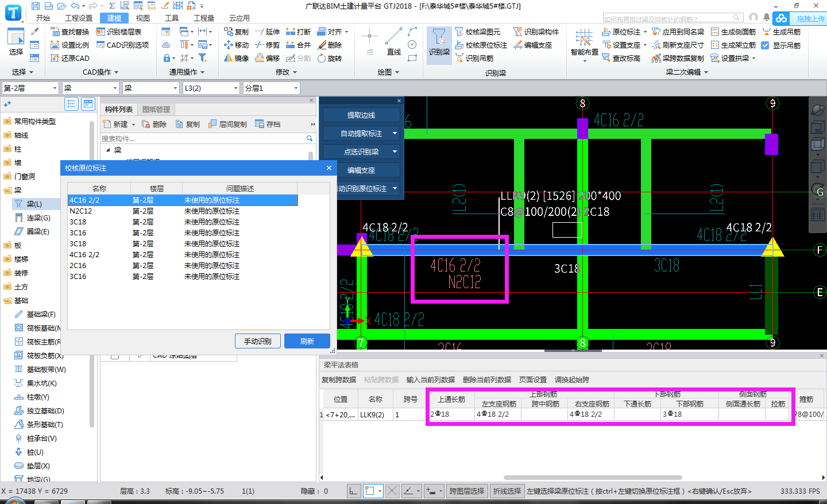Close the 校核原位标注 dialog
The width and height of the screenshot is (827, 504).
click(329, 168)
